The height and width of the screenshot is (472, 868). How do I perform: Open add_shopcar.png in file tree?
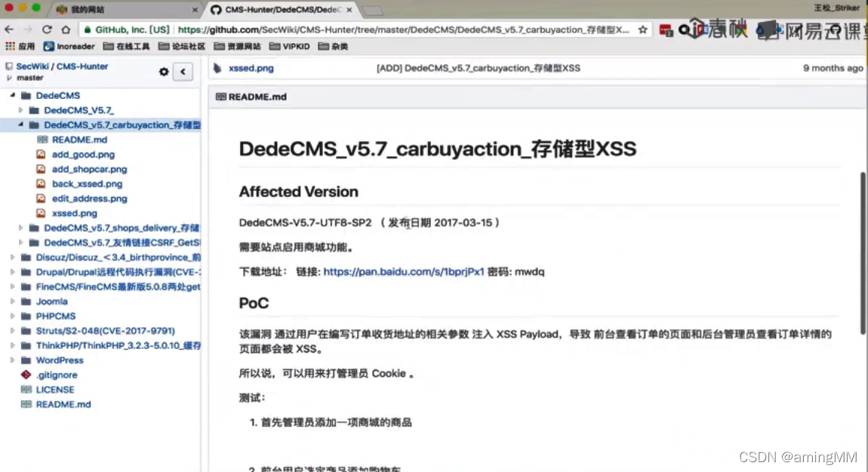[89, 169]
